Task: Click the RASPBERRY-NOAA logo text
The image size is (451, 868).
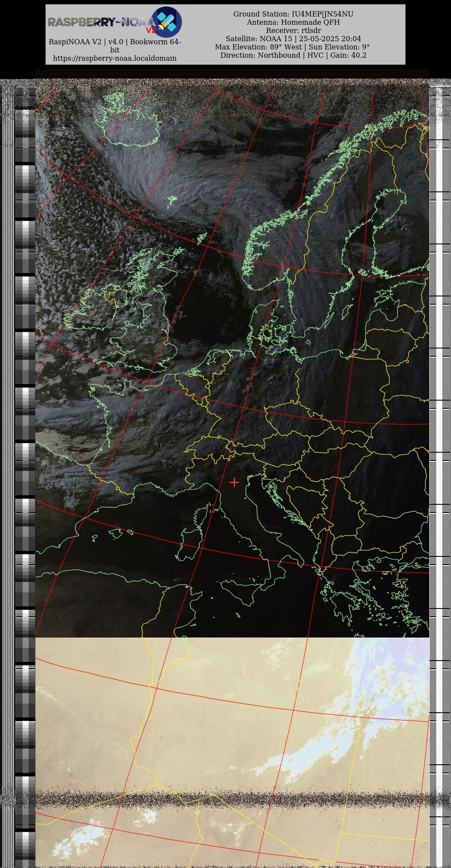Action: [101, 22]
